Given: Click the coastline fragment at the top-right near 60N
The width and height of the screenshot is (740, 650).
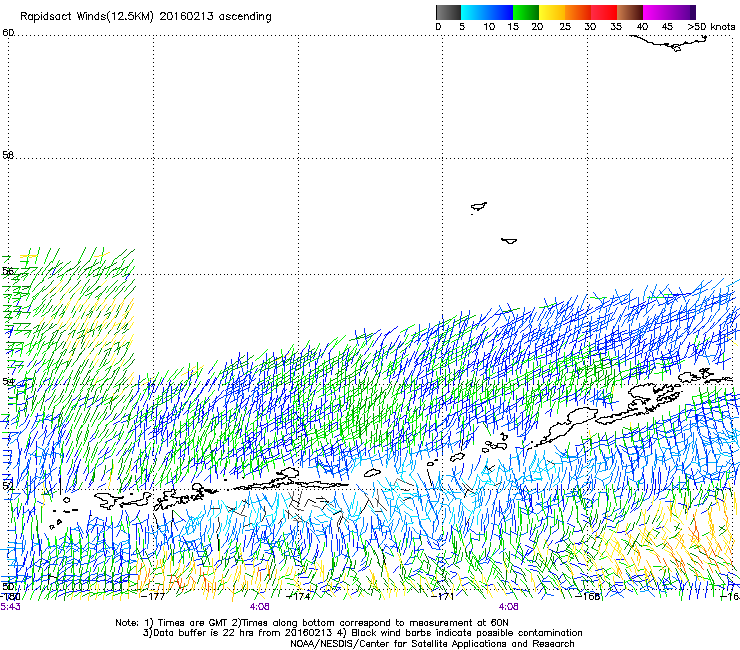Looking at the screenshot, I should coord(670,43).
